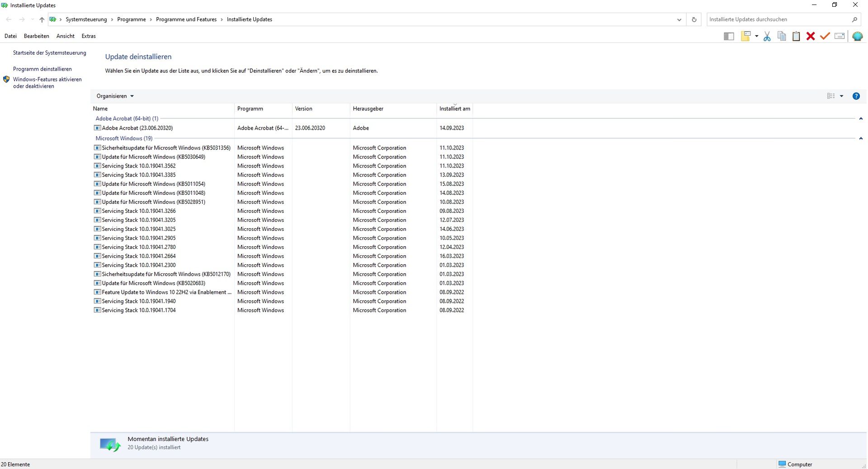
Task: Click the refresh button beside address bar
Action: [694, 19]
